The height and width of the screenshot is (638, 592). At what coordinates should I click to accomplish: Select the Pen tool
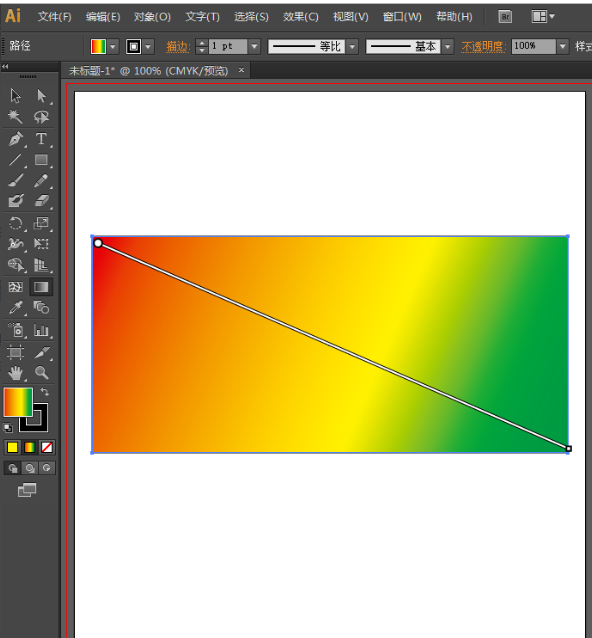(x=15, y=139)
